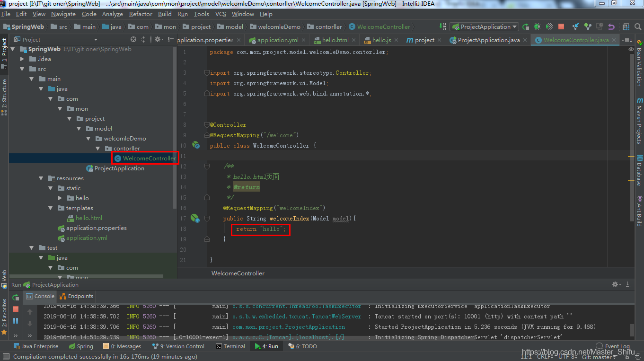Hide the Project tool window

click(x=170, y=40)
